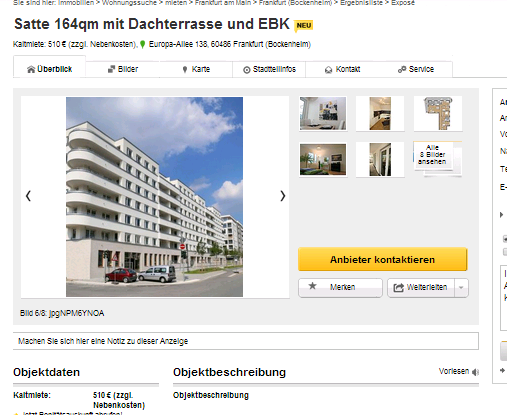Select the floor plan thumbnail

tap(438, 114)
